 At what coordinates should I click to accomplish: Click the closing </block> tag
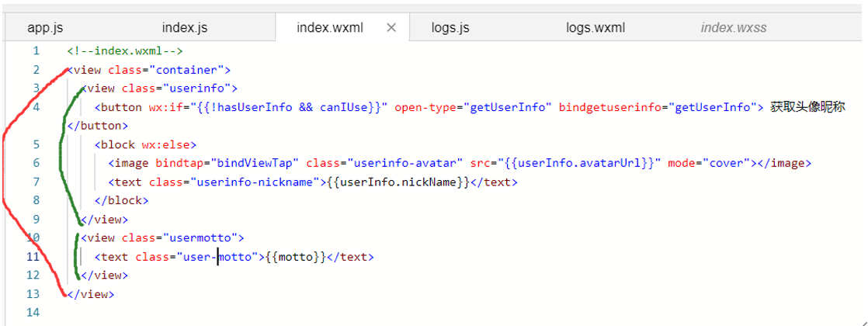[x=121, y=201]
